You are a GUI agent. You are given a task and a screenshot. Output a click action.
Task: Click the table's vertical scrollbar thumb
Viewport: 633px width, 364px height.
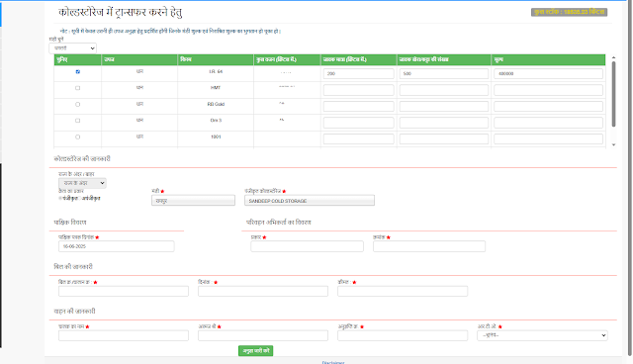tap(613, 94)
